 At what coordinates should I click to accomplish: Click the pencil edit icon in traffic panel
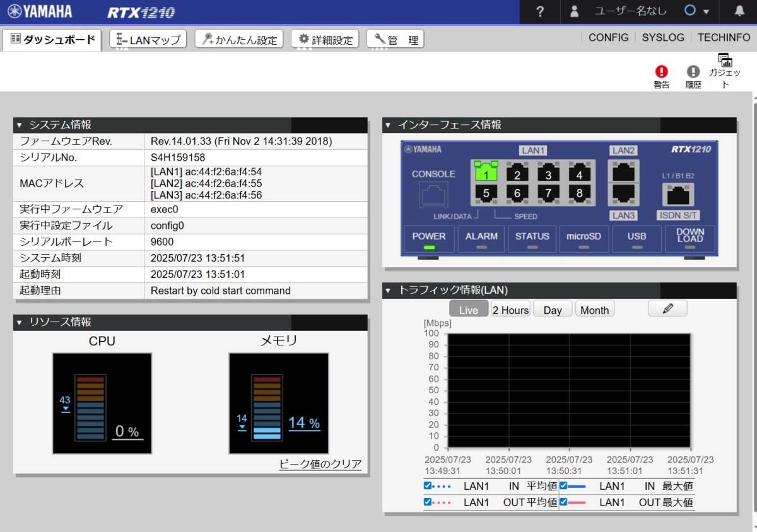pos(667,309)
